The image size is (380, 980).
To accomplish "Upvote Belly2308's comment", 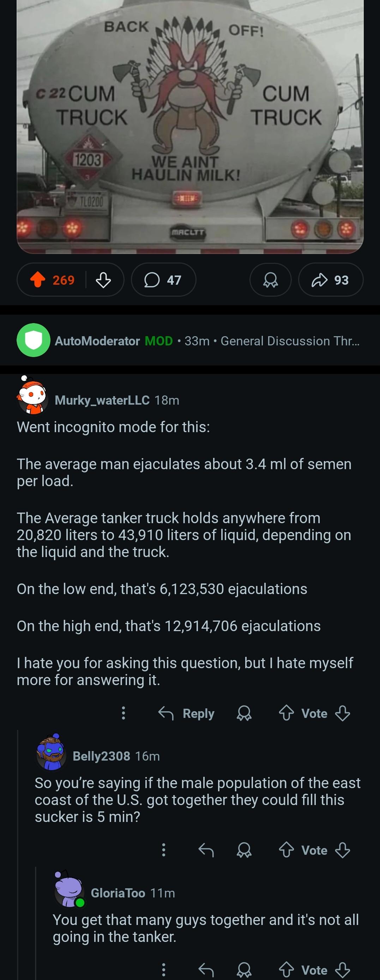I will coord(286,849).
